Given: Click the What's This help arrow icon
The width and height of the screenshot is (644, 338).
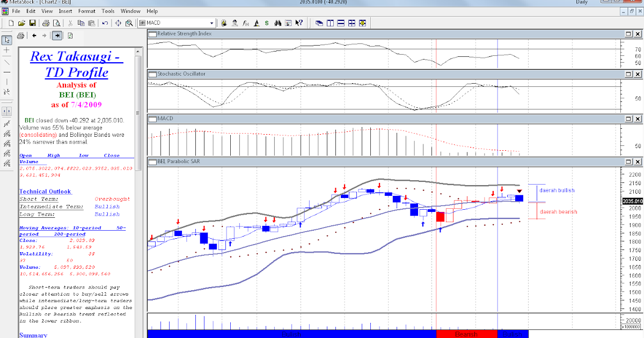Looking at the screenshot, I should [299, 23].
